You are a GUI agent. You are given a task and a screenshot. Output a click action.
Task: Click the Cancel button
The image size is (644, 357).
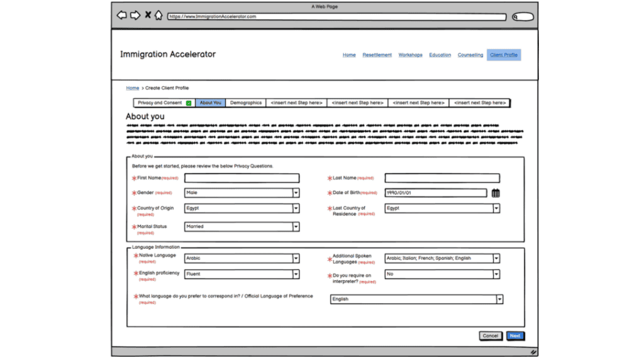coord(491,336)
